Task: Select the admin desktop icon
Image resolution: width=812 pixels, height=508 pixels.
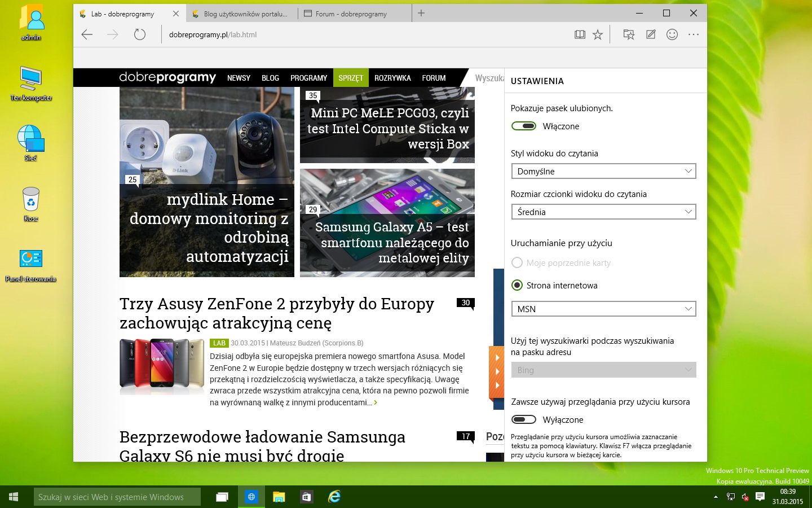Action: tap(31, 23)
